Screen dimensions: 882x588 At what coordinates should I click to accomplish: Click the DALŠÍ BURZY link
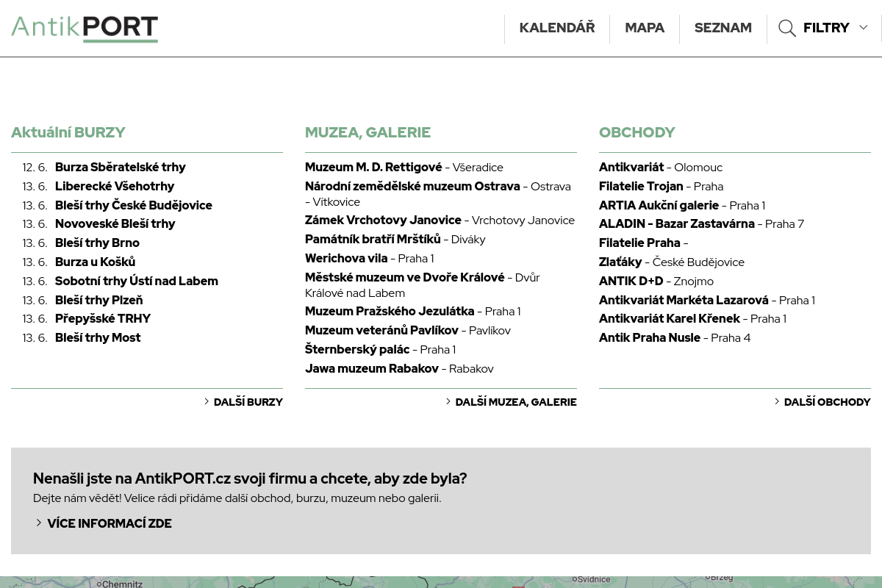tap(248, 402)
